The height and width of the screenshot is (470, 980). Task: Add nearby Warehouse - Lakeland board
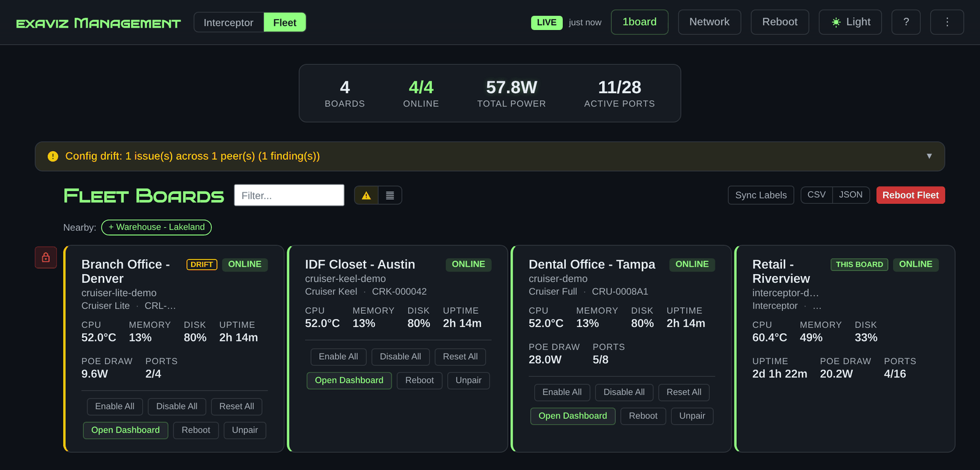[x=156, y=227]
